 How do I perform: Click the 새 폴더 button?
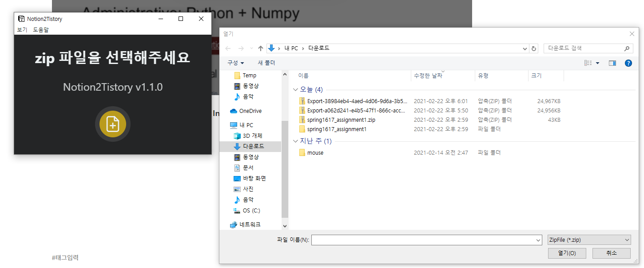pyautogui.click(x=266, y=63)
